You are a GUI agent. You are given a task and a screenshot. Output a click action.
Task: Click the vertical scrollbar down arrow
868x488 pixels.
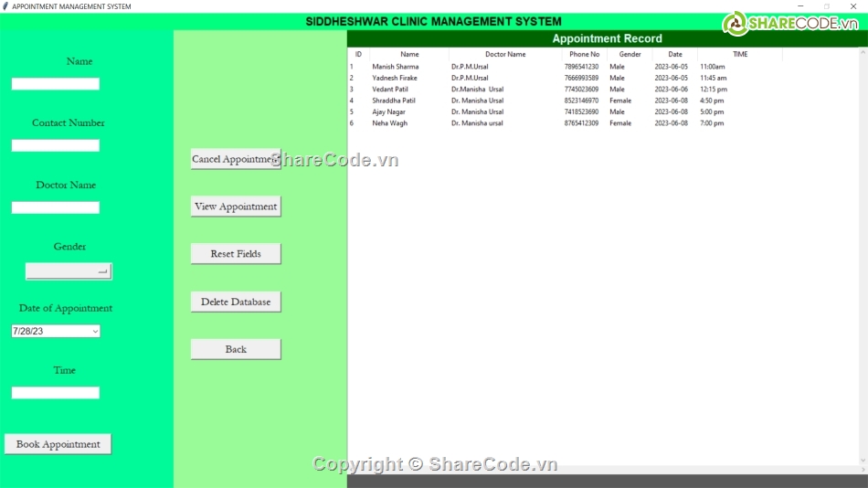tap(863, 461)
